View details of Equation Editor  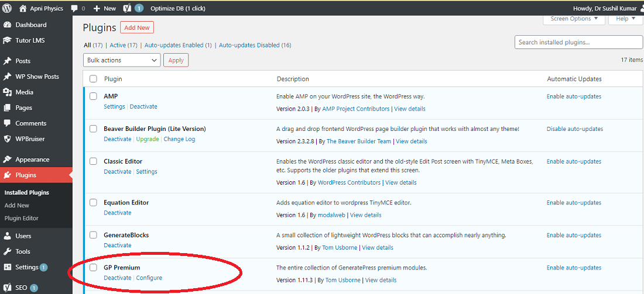(365, 215)
